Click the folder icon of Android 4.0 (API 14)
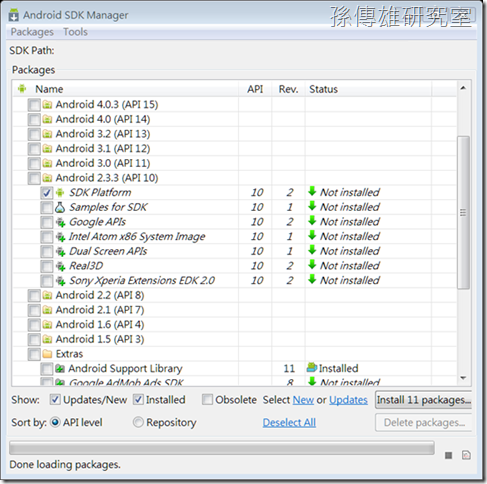The height and width of the screenshot is (484, 487). (47, 119)
